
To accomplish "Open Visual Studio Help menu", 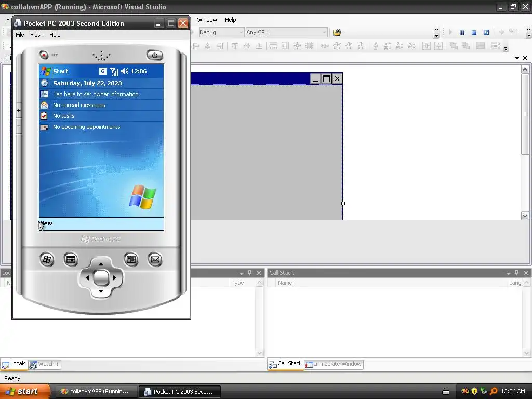I will [230, 20].
